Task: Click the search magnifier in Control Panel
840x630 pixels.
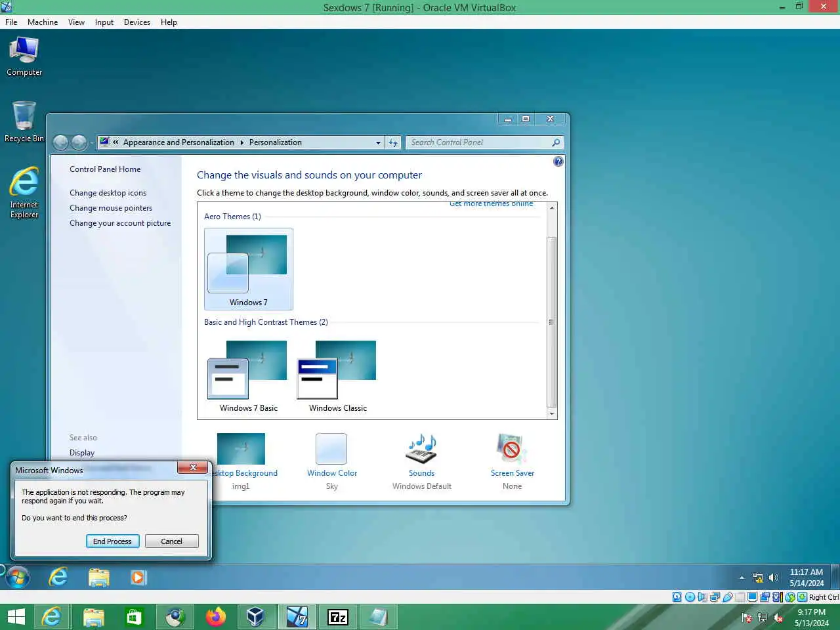Action: coord(556,142)
